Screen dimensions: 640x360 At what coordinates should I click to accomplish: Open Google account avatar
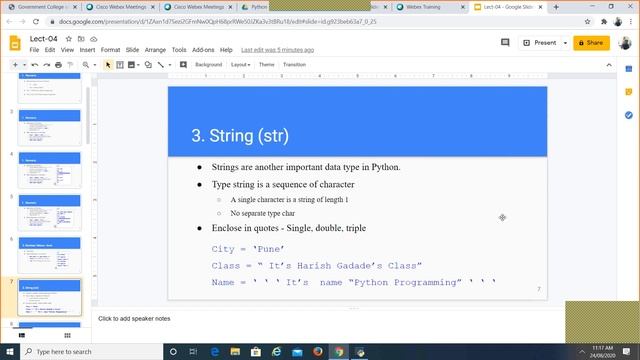(x=625, y=43)
